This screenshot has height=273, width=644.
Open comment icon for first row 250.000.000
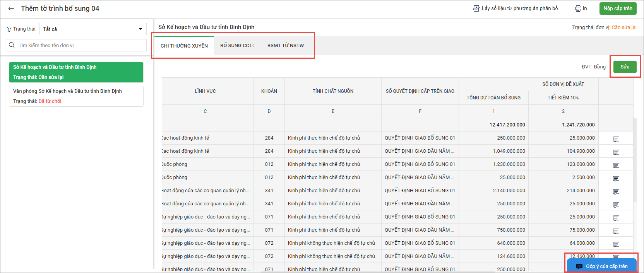pos(616,139)
